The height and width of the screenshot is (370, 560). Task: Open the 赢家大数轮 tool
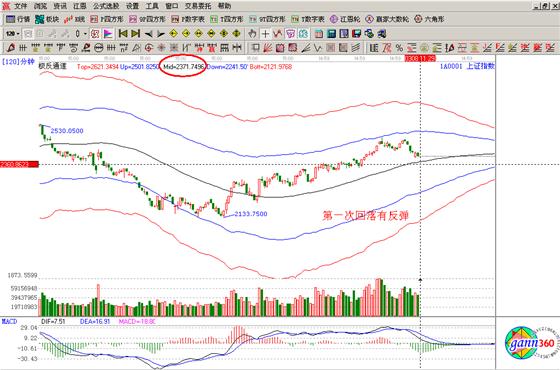coord(387,19)
